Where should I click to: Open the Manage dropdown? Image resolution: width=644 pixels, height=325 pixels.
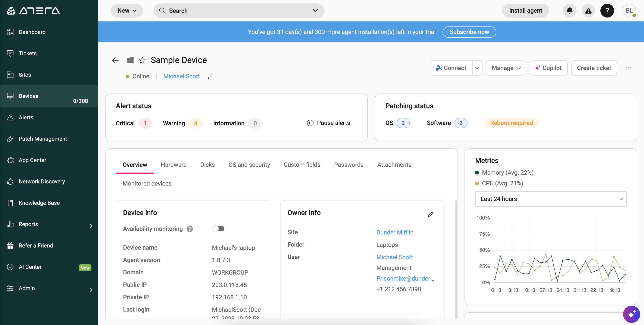(x=506, y=68)
